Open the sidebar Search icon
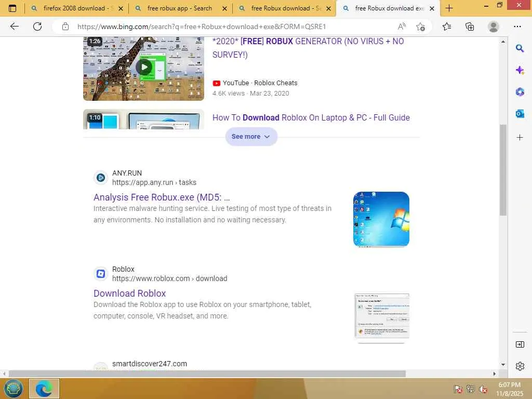 pyautogui.click(x=520, y=48)
